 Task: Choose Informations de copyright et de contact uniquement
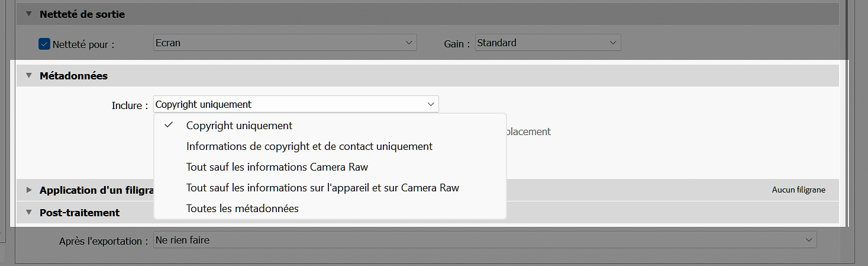click(309, 146)
